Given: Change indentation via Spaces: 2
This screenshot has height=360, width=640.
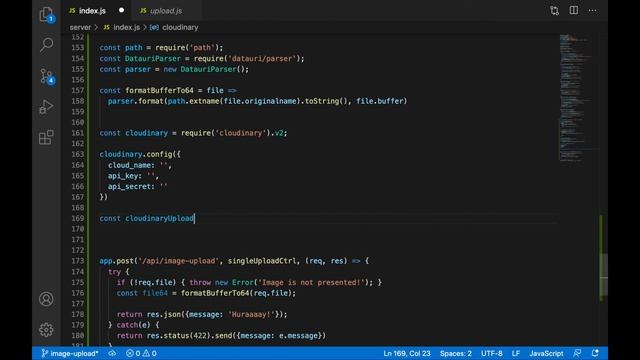Looking at the screenshot, I should click(x=456, y=353).
